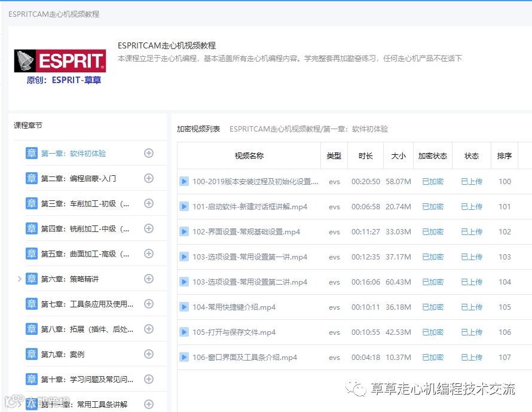The image size is (532, 412).
Task: Click the plus icon beside 第九章：案例
Action: pos(149,354)
